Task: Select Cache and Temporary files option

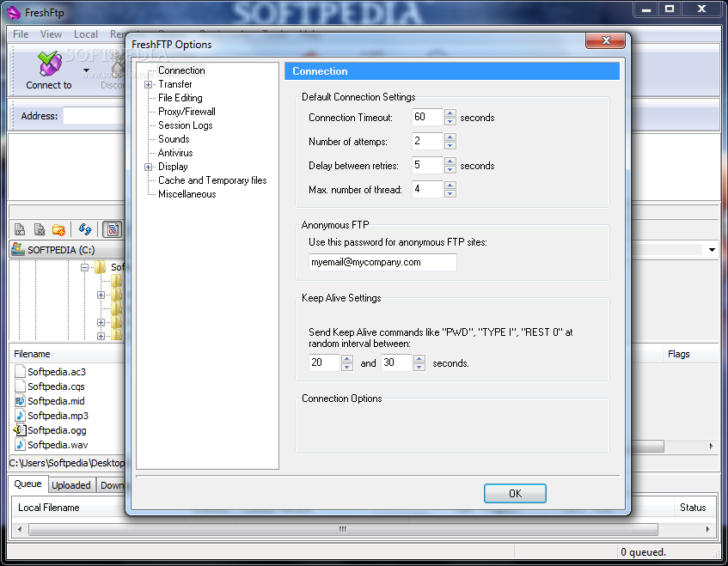Action: [x=212, y=180]
